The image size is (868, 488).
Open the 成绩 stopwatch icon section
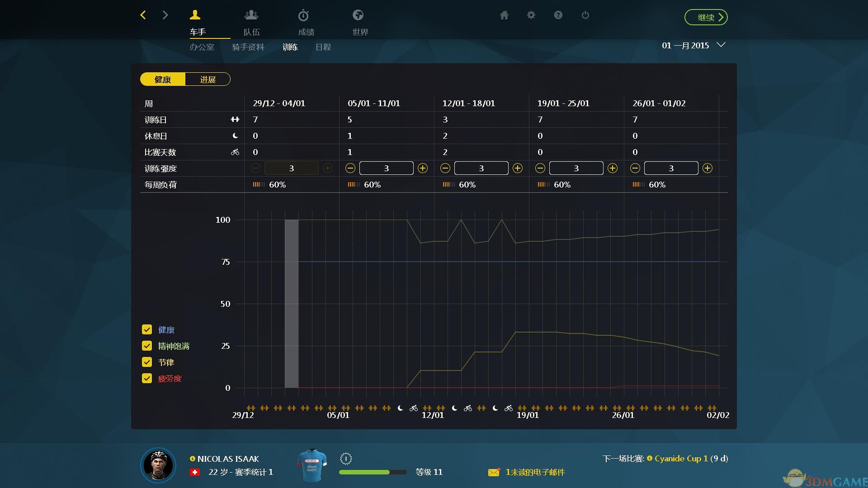pos(303,16)
